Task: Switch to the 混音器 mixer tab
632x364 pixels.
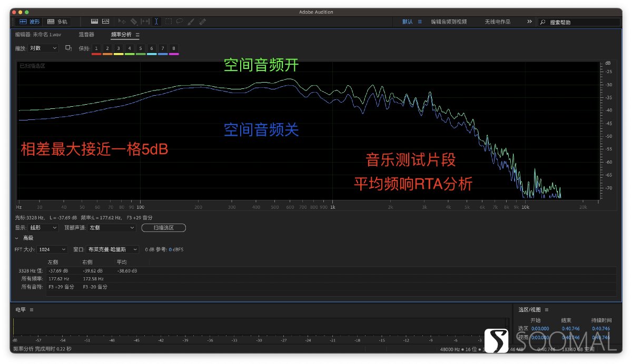Action: point(87,34)
